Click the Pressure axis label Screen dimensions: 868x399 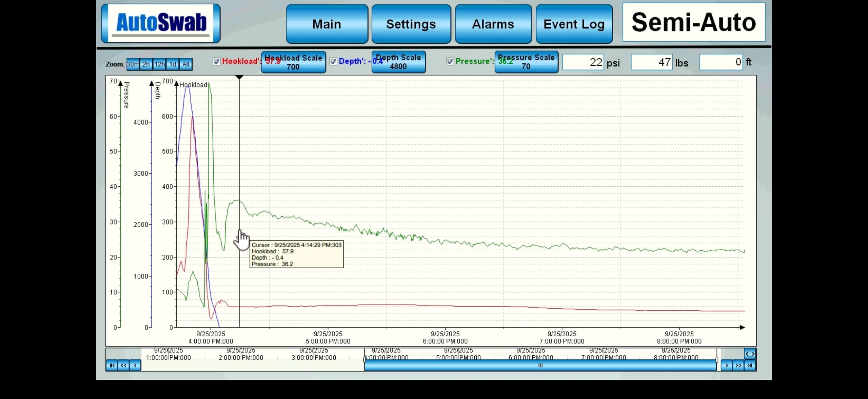click(x=126, y=95)
